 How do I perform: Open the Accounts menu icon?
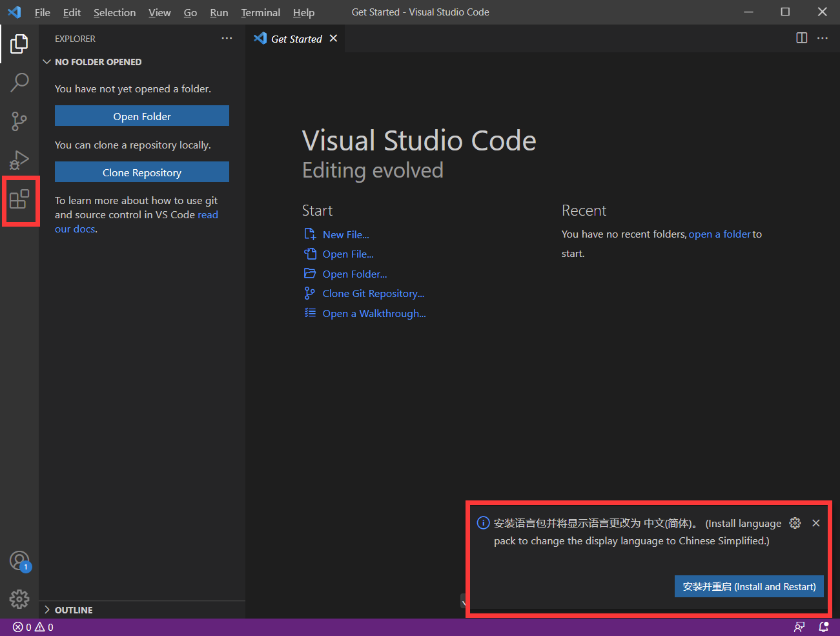pyautogui.click(x=20, y=561)
